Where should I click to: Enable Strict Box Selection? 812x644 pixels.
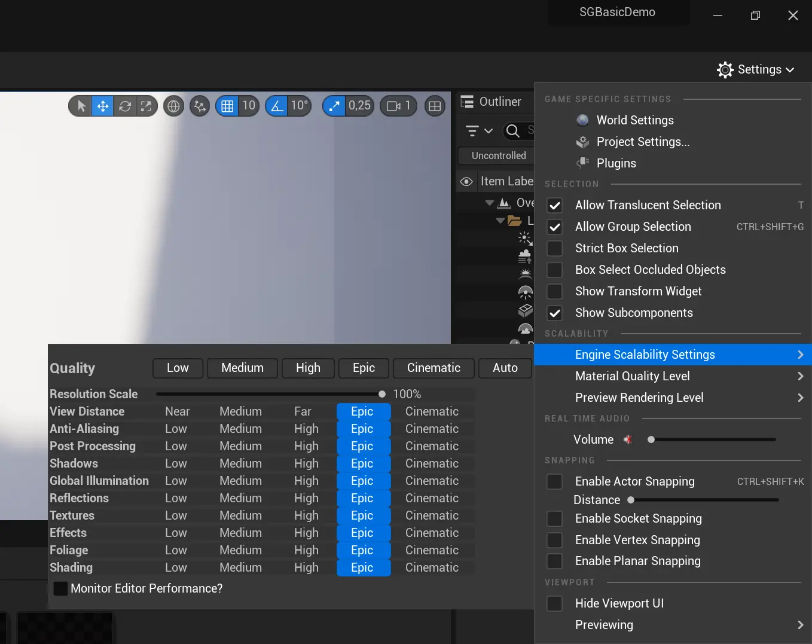pos(554,248)
